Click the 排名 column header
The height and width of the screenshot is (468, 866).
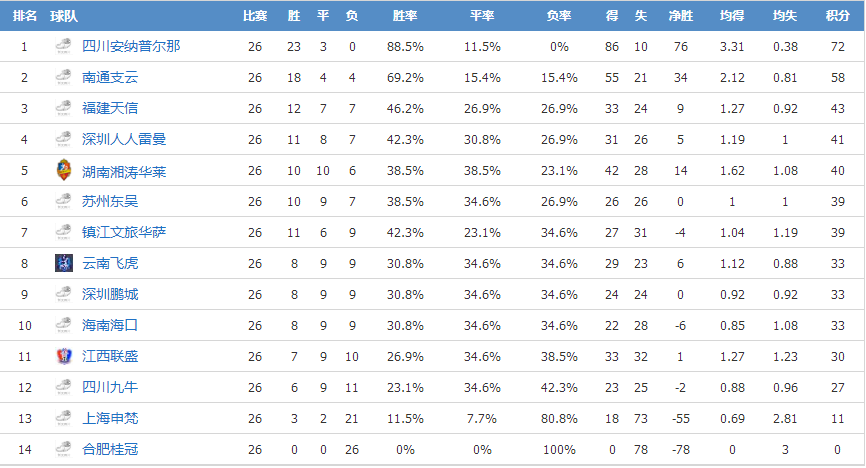tap(24, 16)
